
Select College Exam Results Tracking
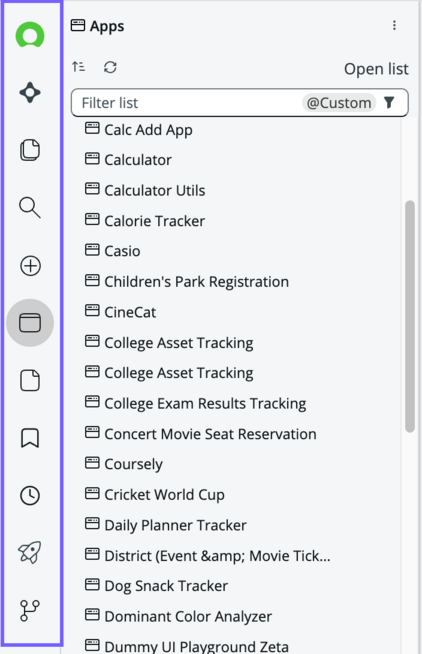[205, 404]
